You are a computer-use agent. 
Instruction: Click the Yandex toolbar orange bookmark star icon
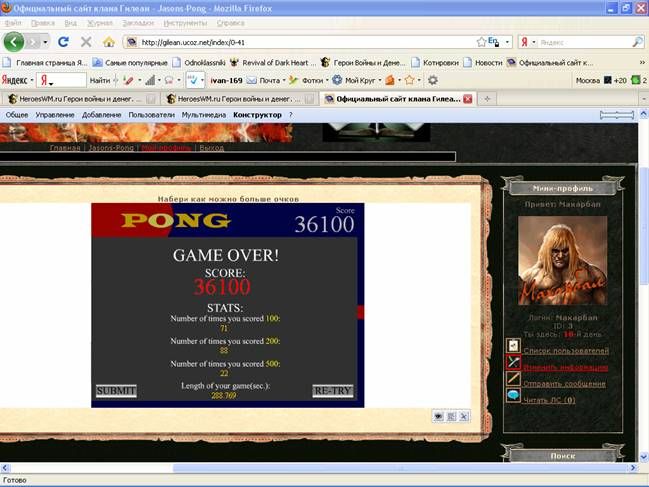click(x=409, y=80)
